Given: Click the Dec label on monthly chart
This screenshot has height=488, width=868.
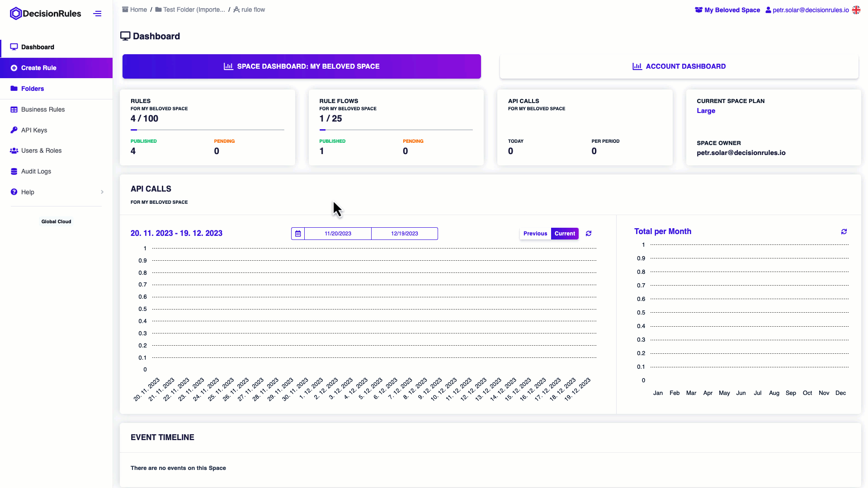Looking at the screenshot, I should click(840, 393).
